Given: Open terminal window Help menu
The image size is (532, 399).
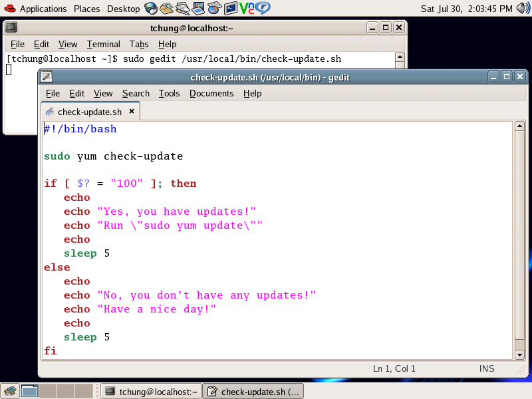Looking at the screenshot, I should (168, 44).
